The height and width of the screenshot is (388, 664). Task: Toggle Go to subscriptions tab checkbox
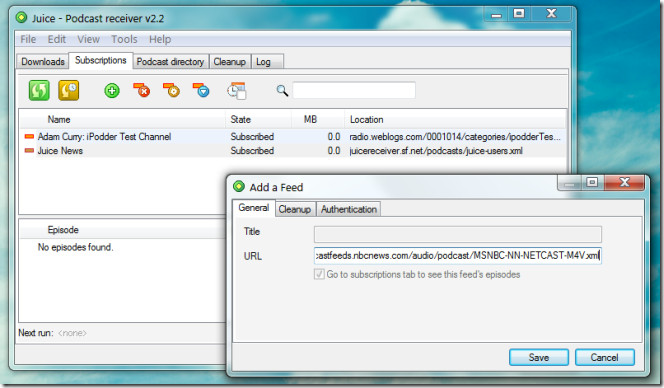click(319, 274)
